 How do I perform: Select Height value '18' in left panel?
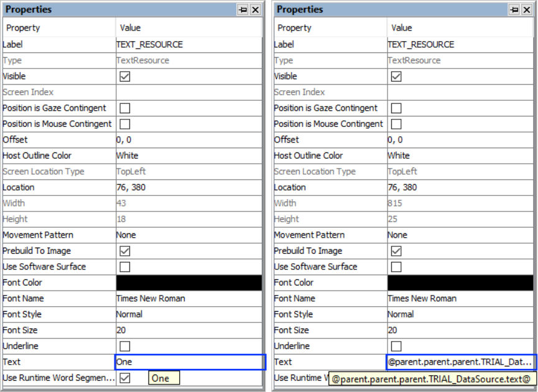click(x=189, y=219)
